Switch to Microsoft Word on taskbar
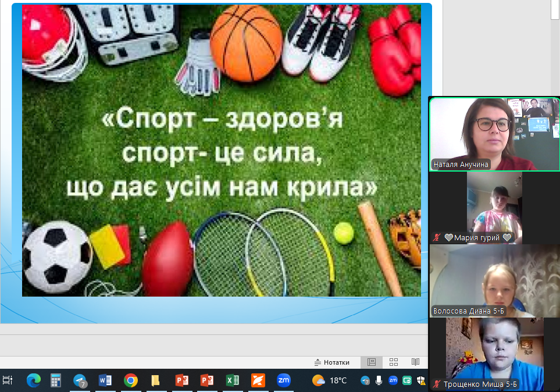The image size is (560, 392). (105, 380)
